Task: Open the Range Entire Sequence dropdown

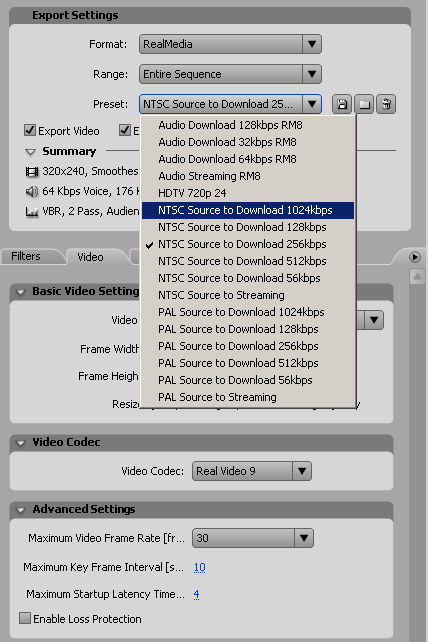Action: [x=230, y=74]
